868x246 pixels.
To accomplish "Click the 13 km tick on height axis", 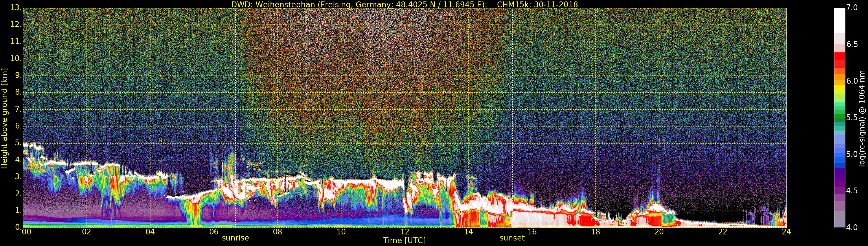I will pos(16,8).
